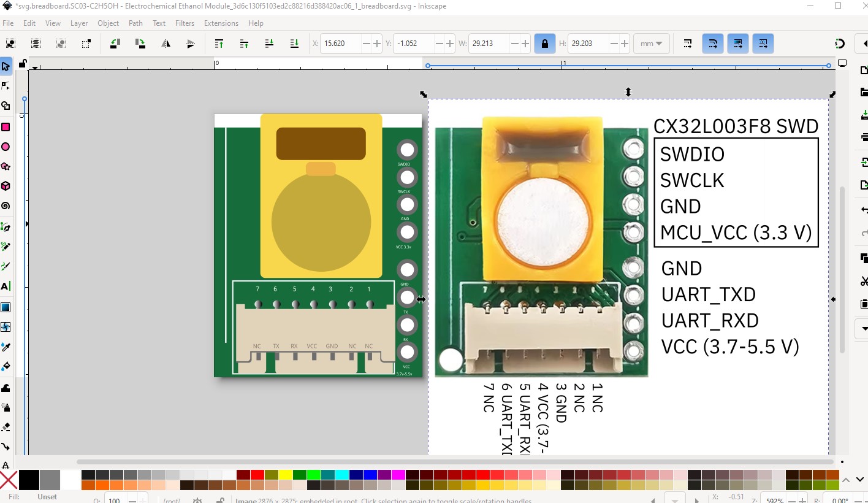Toggle scale stroke width with object
Image resolution: width=868 pixels, height=503 pixels.
688,44
